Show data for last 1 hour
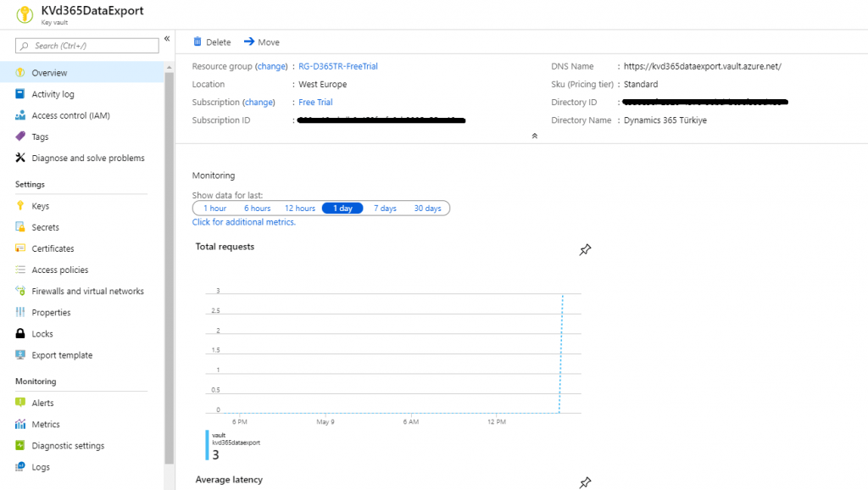 [x=214, y=209]
